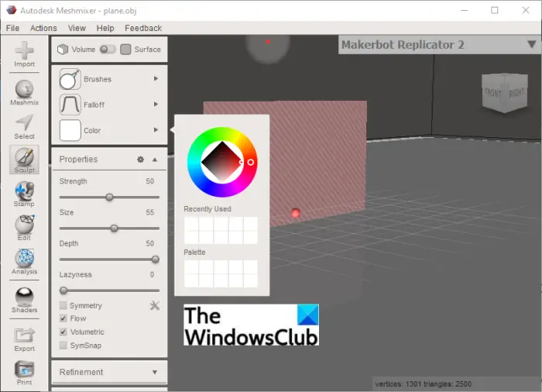The image size is (542, 392).
Task: Click the view cube Right face
Action: [x=516, y=92]
